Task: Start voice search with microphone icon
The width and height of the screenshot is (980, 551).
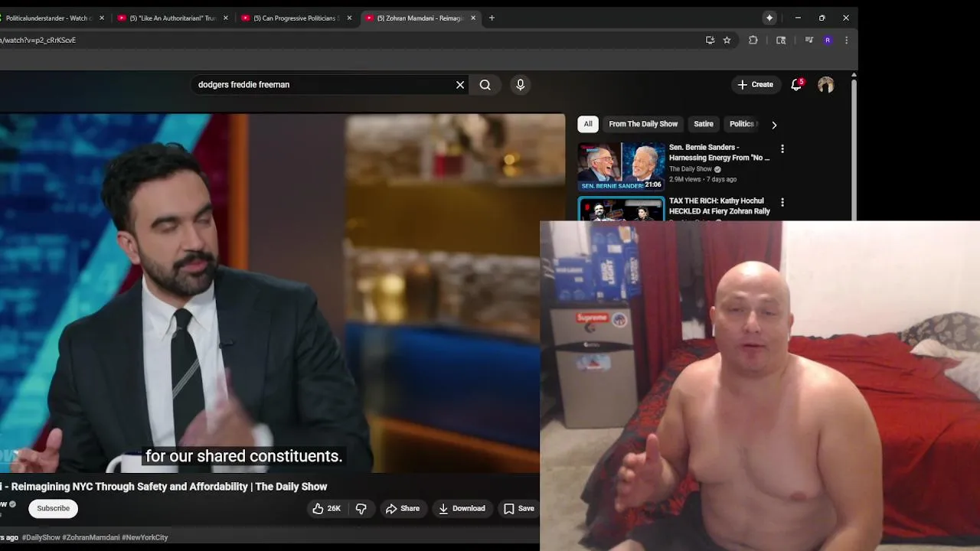Action: [x=521, y=85]
